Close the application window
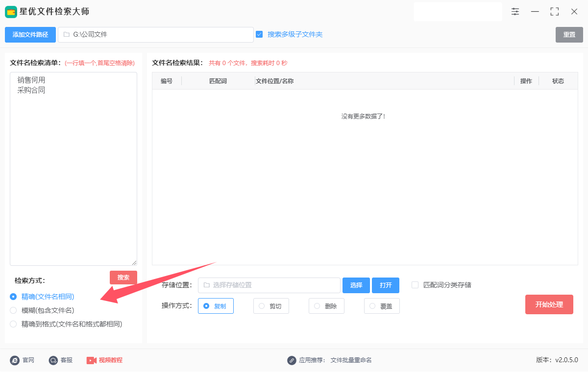Screen dimensions: 588x372 click(x=574, y=11)
